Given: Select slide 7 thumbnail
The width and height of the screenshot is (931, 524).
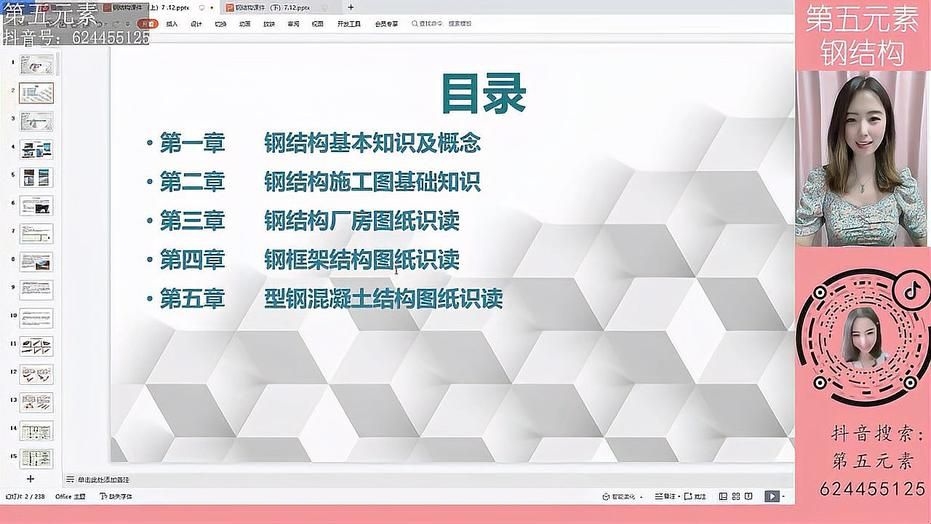Looking at the screenshot, I should [x=37, y=234].
